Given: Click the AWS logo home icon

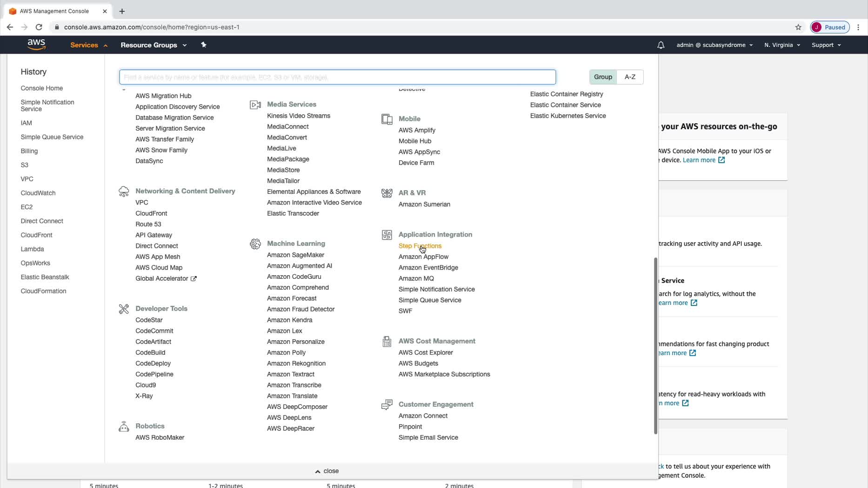Looking at the screenshot, I should tap(36, 45).
